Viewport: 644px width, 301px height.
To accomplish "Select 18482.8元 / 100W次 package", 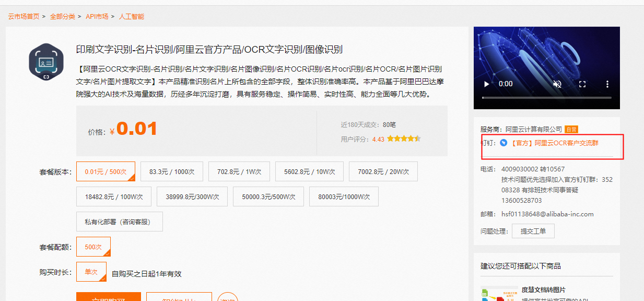I will pyautogui.click(x=114, y=196).
